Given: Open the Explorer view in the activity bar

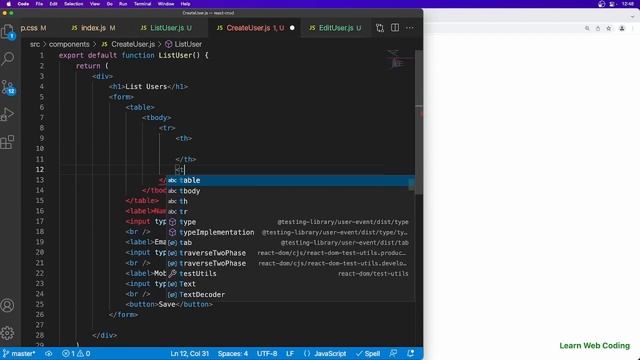Looking at the screenshot, I should (8, 32).
